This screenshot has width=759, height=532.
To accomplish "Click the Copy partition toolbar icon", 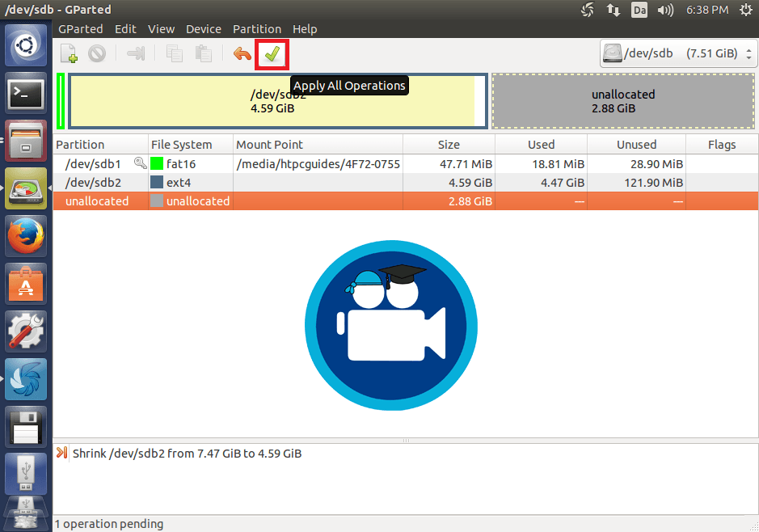I will [x=174, y=54].
